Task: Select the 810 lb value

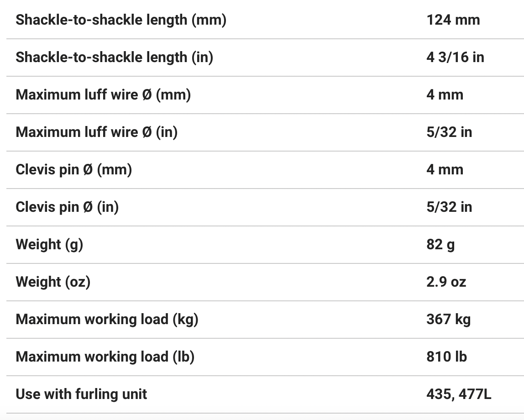Action: tap(446, 357)
